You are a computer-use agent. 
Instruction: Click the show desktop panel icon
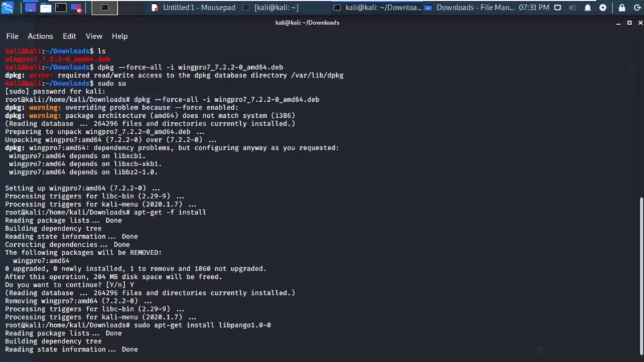[30, 7]
